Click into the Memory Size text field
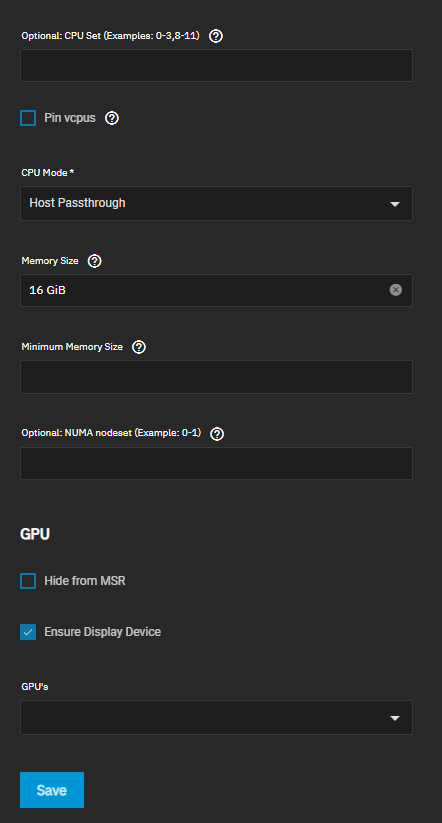Viewport: 442px width, 823px height. (205, 290)
